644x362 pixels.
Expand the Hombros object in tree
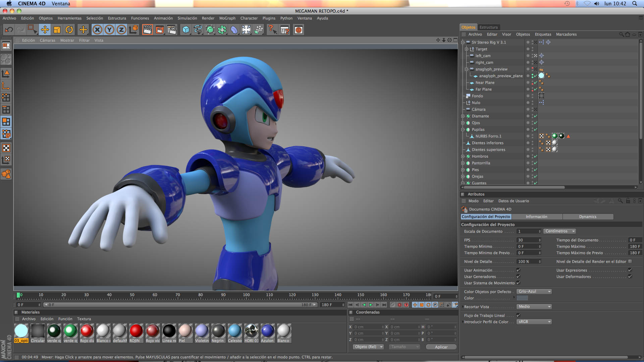point(463,157)
